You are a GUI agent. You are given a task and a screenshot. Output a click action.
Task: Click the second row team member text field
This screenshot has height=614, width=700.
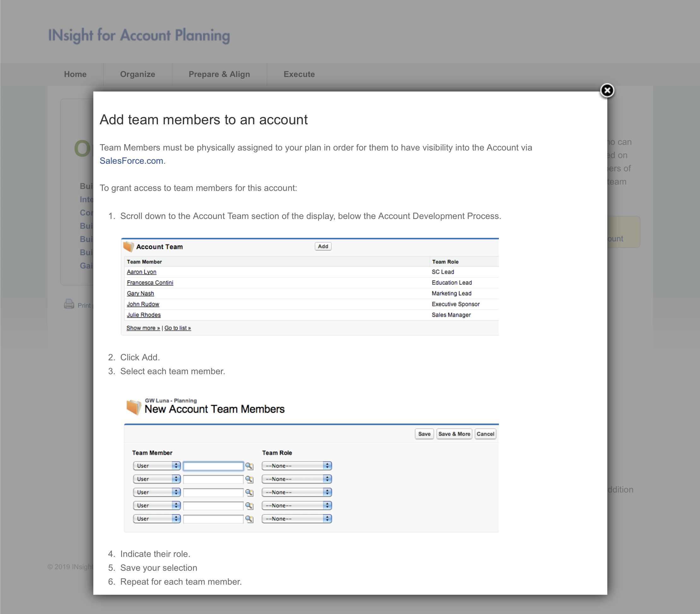tap(213, 479)
